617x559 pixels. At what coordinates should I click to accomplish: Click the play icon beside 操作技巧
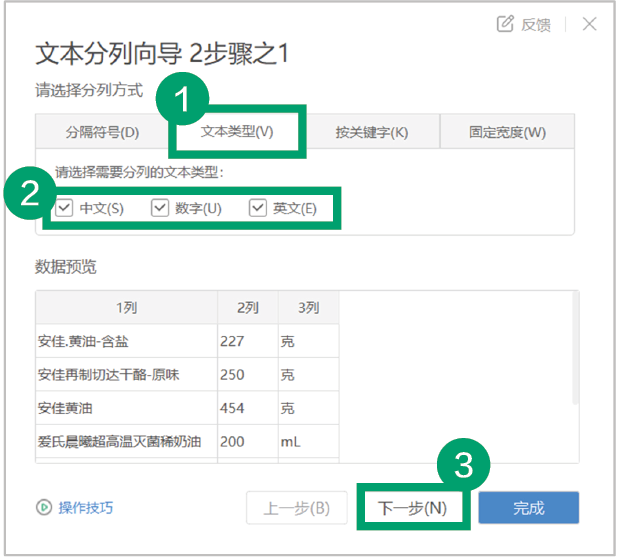(x=44, y=507)
